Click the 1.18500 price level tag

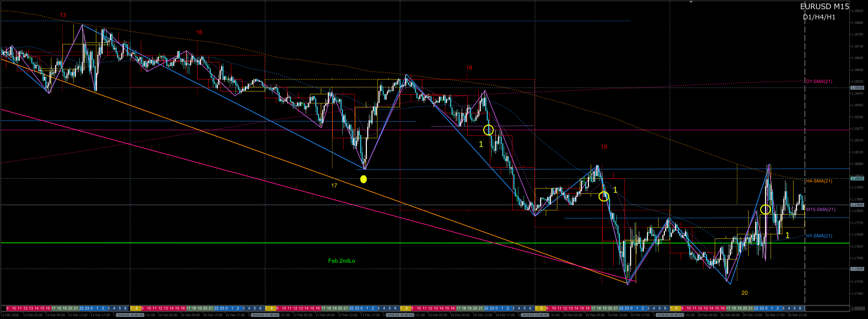(x=857, y=88)
